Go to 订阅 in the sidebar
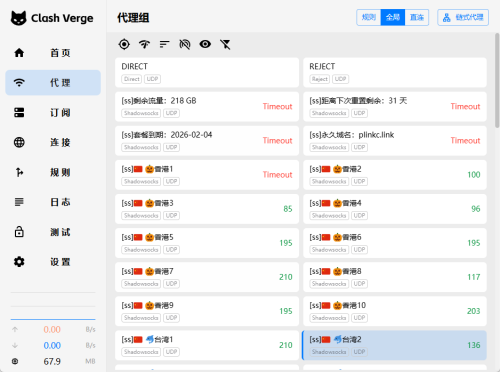This screenshot has height=372, width=500. coord(53,112)
